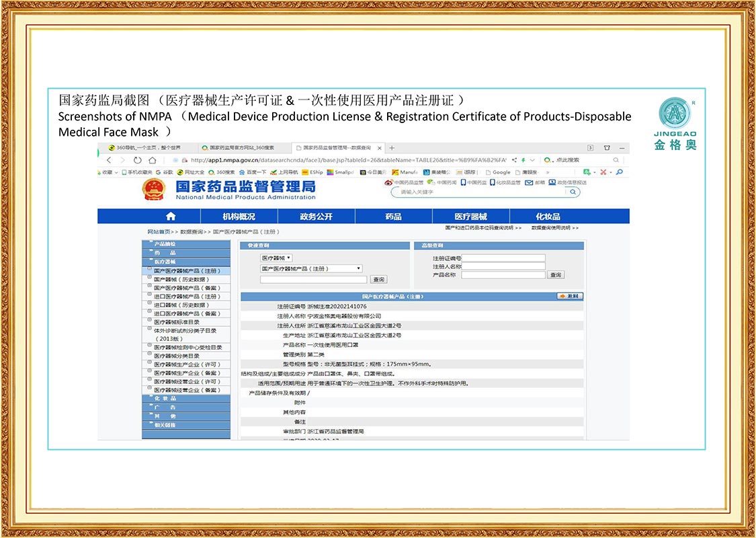Open a new browser tab with plus
Viewport: 756px width, 538px height.
click(392, 148)
